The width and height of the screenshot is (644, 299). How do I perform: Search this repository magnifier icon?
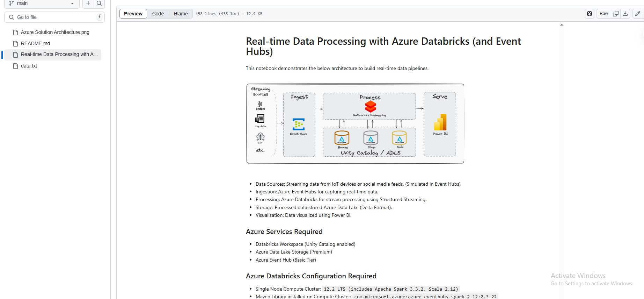coord(99,3)
